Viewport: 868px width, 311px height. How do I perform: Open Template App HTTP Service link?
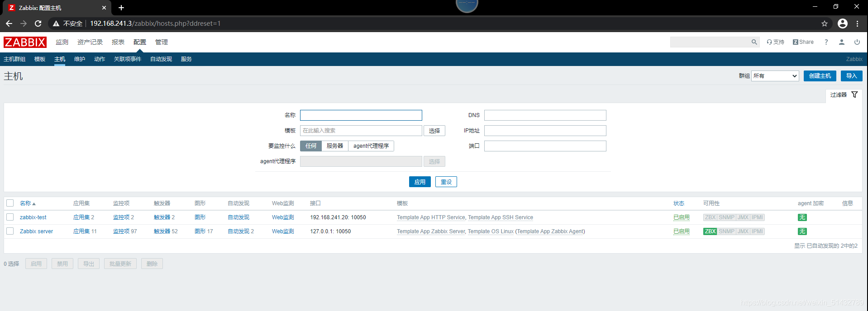point(431,217)
